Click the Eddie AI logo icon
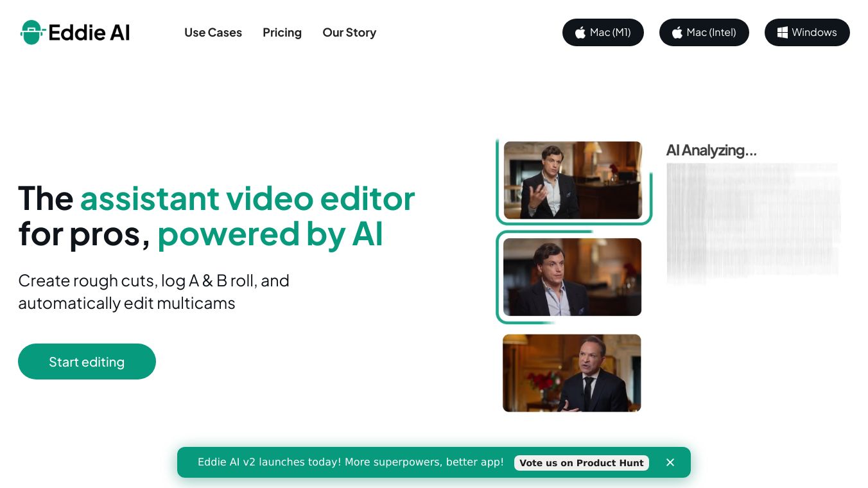Viewport: 868px width, 488px height. pyautogui.click(x=31, y=32)
